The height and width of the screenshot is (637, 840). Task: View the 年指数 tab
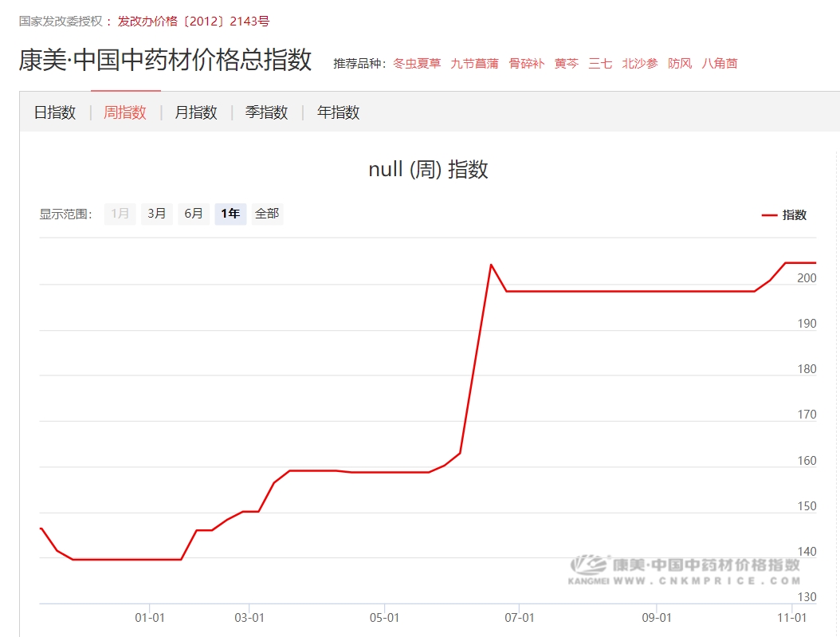point(338,112)
